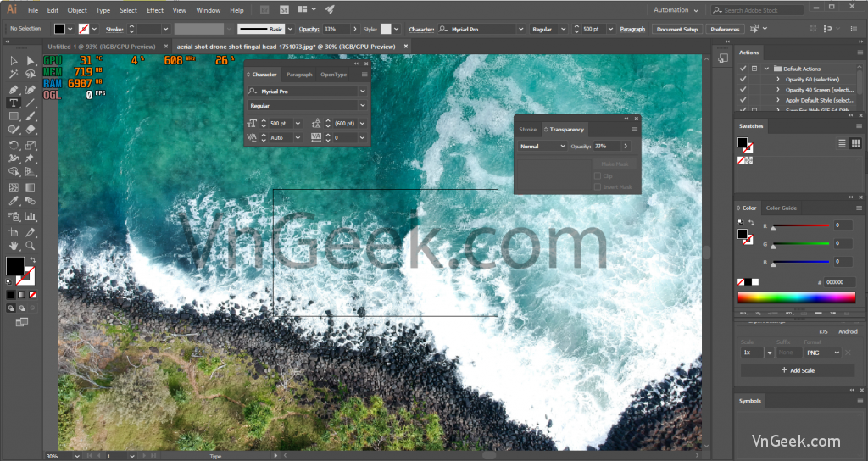The height and width of the screenshot is (461, 868).
Task: Open the PNG format dropdown
Action: pos(822,353)
